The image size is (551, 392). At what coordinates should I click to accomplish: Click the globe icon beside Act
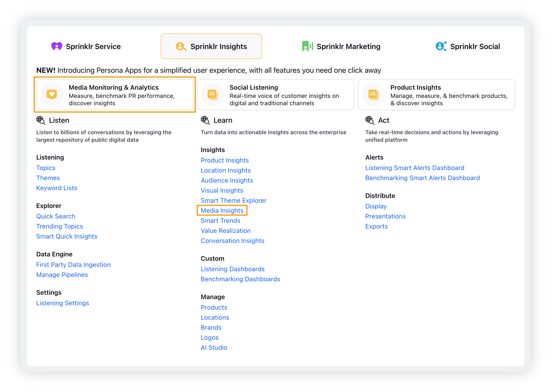(x=370, y=120)
